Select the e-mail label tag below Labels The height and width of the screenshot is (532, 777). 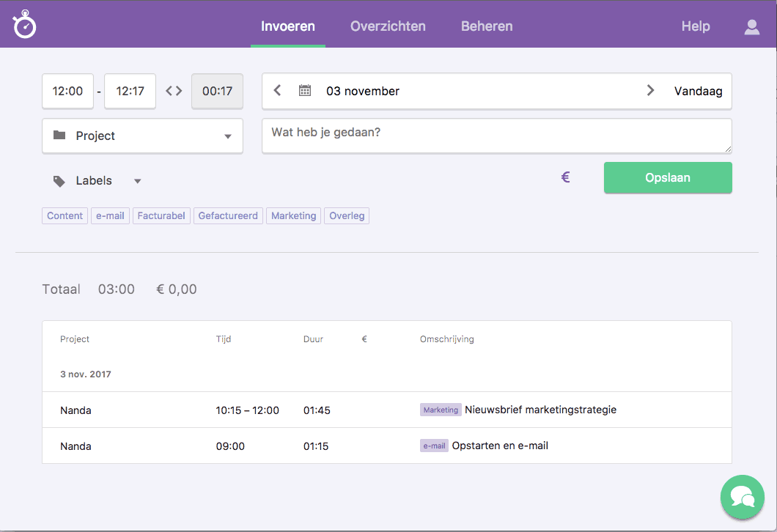point(110,216)
